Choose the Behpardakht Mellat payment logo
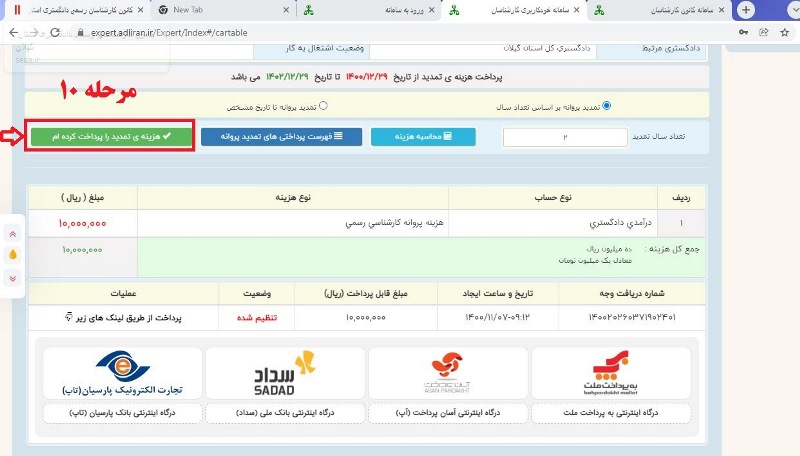 coord(611,373)
